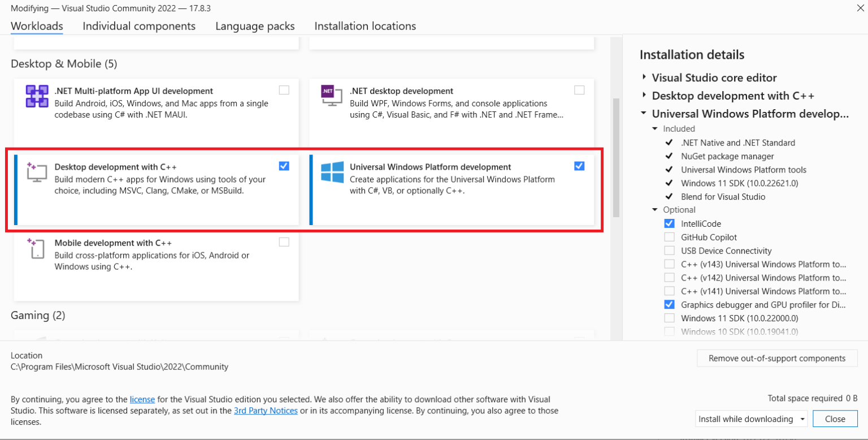This screenshot has width=868, height=440.
Task: Collapse the Optional components section
Action: [x=655, y=210]
